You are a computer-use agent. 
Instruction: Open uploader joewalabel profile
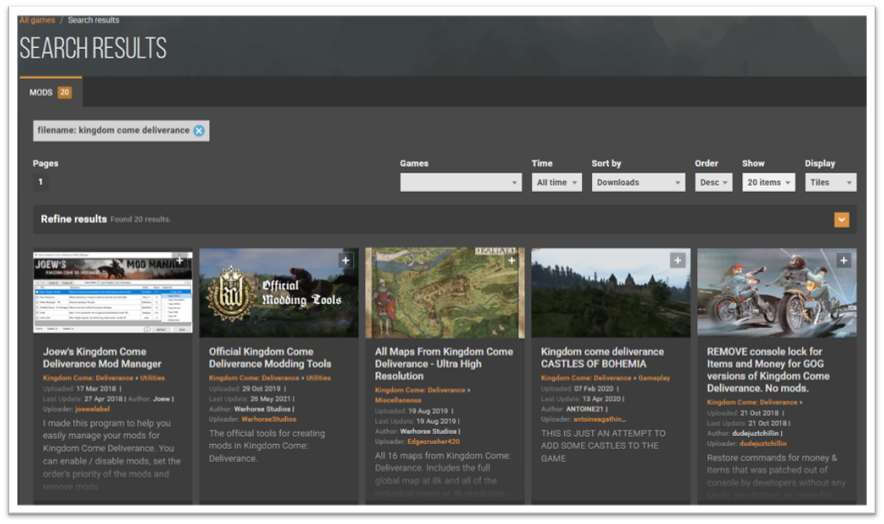pos(92,409)
